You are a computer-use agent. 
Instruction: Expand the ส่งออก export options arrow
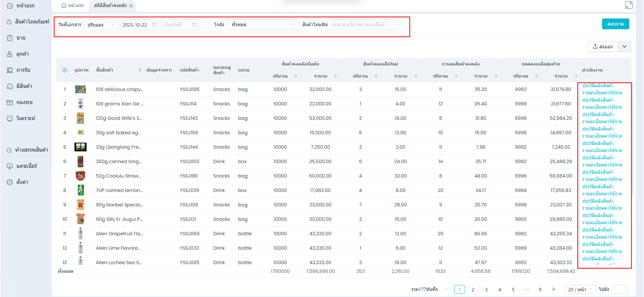pyautogui.click(x=625, y=47)
